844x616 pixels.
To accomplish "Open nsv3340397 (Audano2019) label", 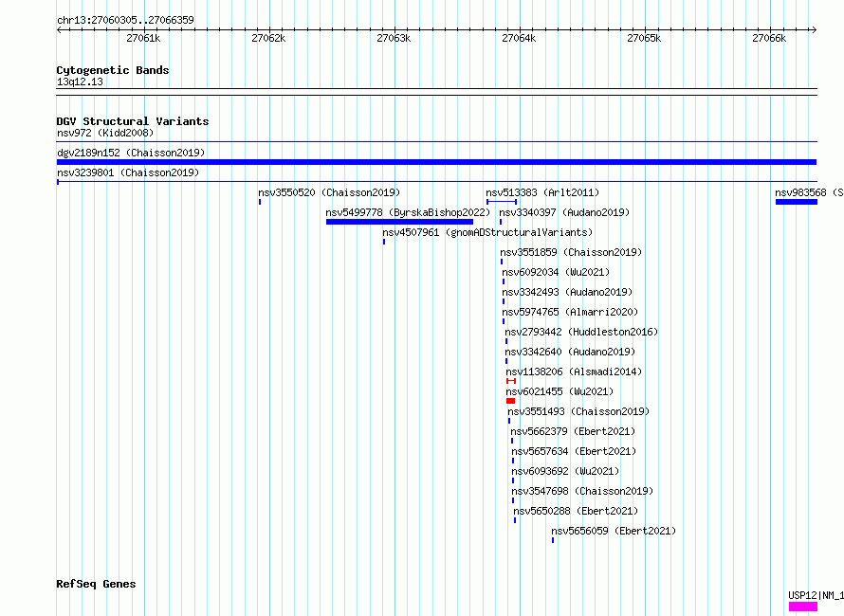I will click(x=564, y=212).
